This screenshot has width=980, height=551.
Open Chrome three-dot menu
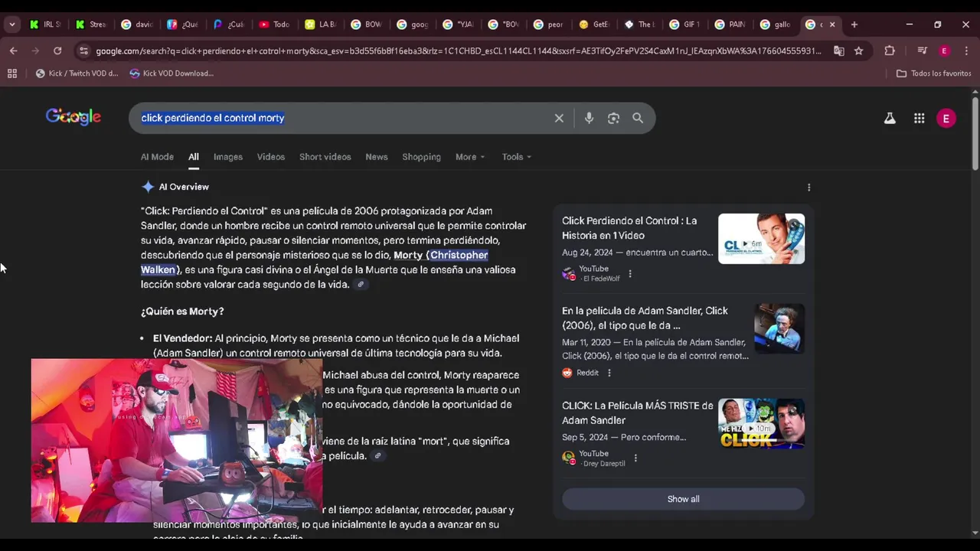tap(965, 51)
